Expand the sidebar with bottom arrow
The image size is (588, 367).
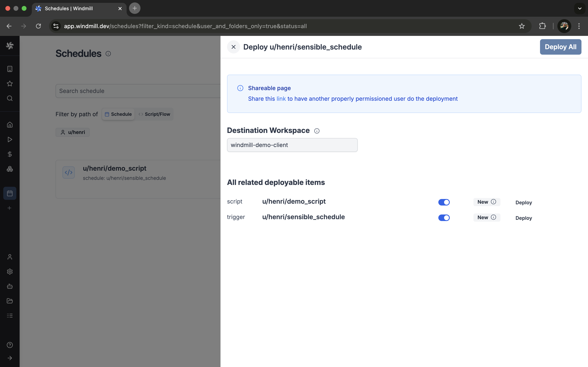point(10,358)
